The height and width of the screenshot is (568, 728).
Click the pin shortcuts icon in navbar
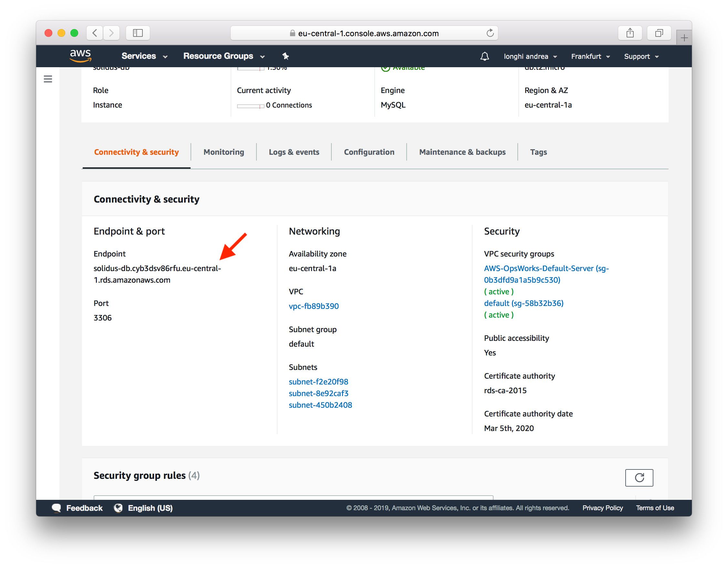285,56
